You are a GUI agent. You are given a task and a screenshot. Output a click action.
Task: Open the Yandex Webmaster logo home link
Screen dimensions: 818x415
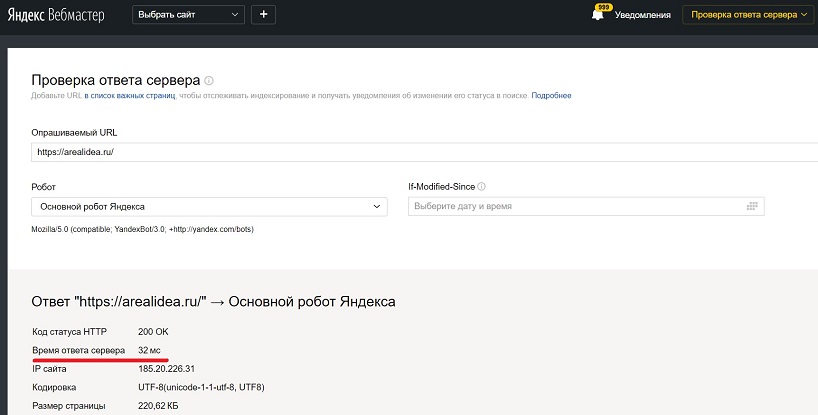(56, 15)
